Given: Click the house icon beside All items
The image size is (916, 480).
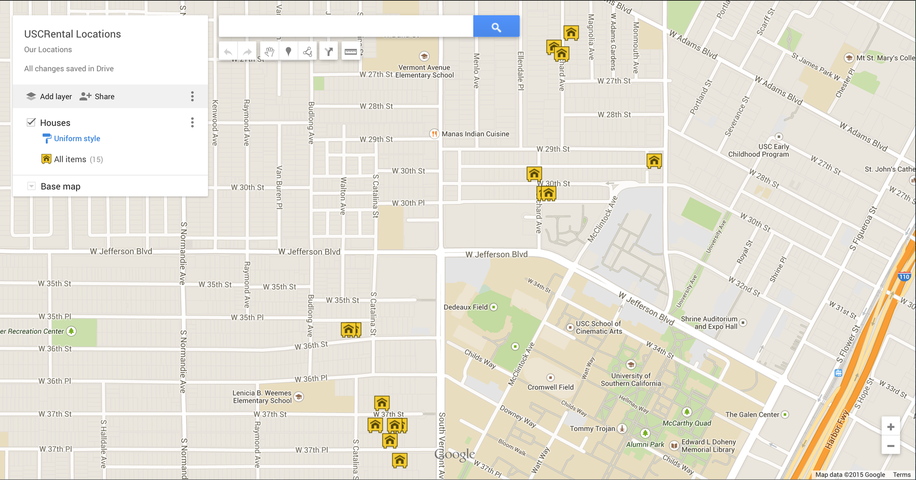Looking at the screenshot, I should [46, 159].
